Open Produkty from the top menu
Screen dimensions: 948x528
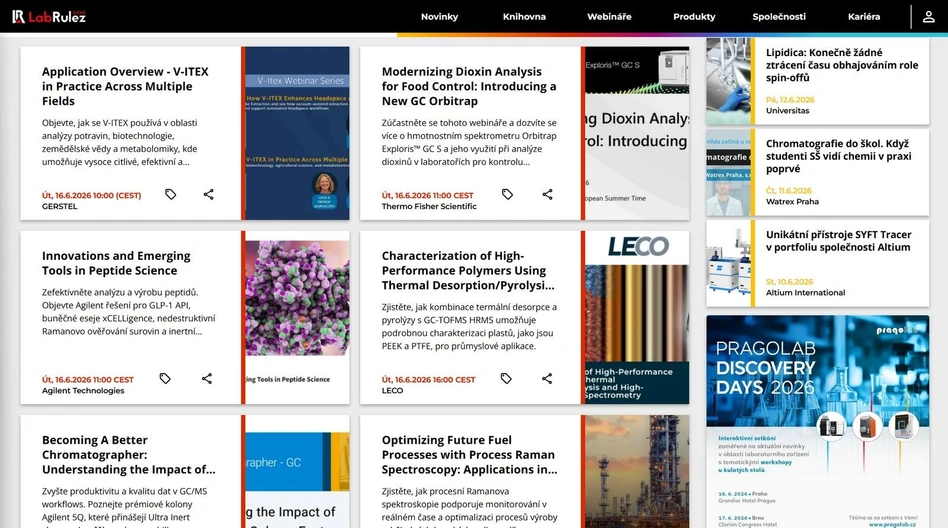tap(694, 17)
